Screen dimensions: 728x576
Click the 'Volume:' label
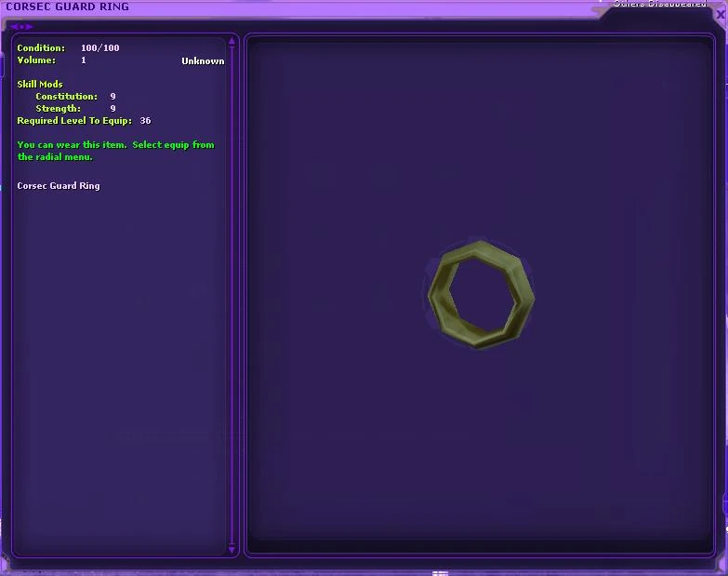point(36,60)
